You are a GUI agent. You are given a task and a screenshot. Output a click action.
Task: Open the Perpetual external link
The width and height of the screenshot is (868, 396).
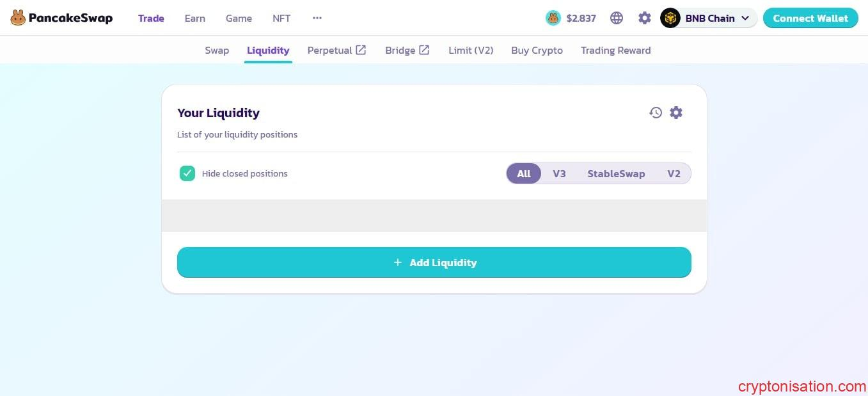(336, 50)
